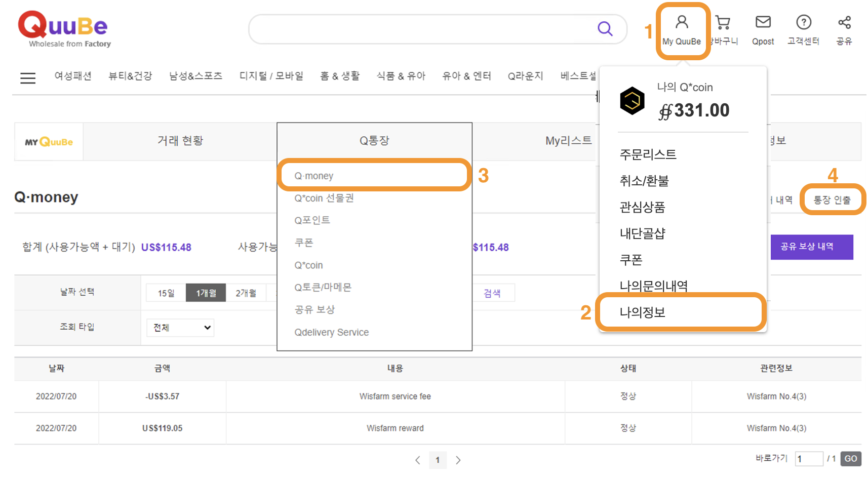Select Q토큰/마메몬 menu entry
Viewport: 868px width, 480px height.
pos(323,287)
